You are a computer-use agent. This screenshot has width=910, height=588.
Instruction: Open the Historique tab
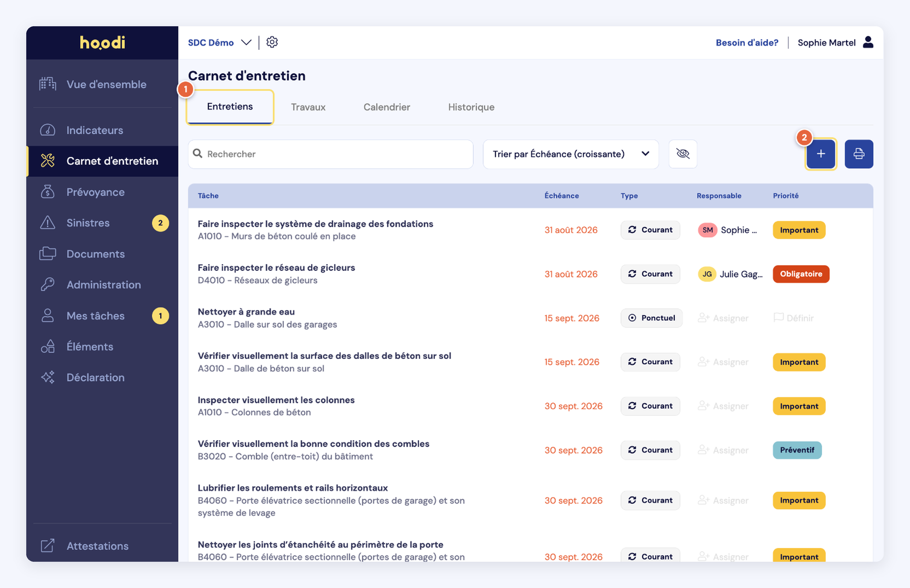[x=471, y=107]
